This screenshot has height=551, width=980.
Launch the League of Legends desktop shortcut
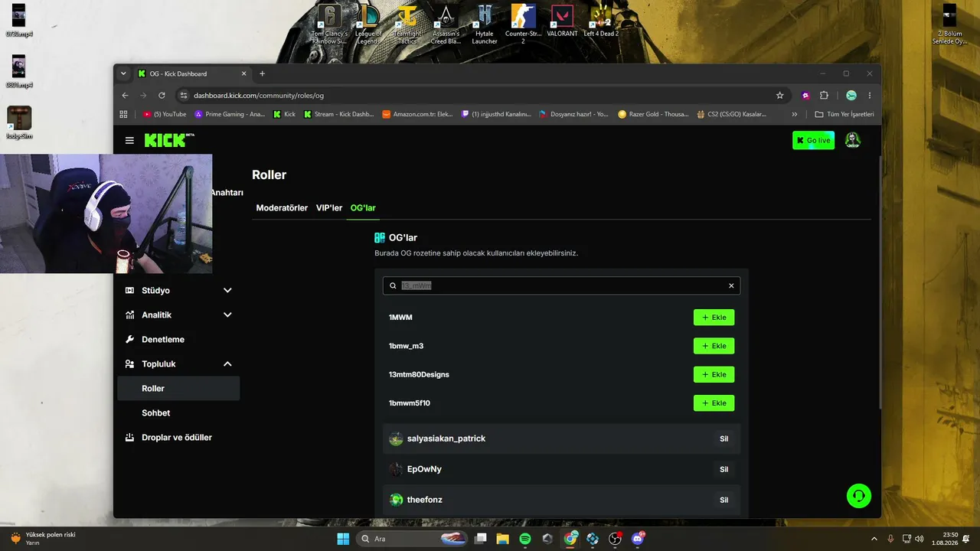coord(368,24)
